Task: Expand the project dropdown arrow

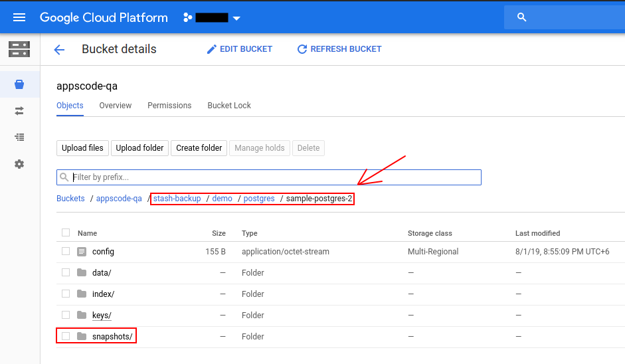Action: point(236,19)
